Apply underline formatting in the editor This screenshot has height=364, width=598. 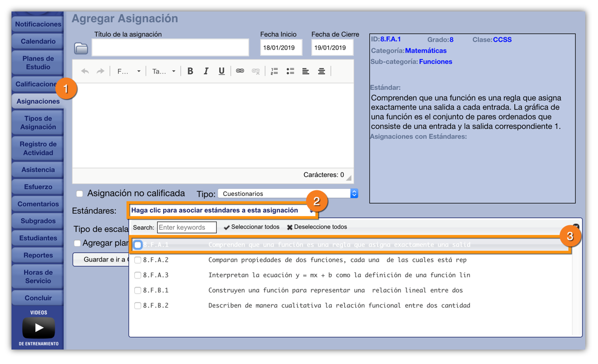click(222, 71)
